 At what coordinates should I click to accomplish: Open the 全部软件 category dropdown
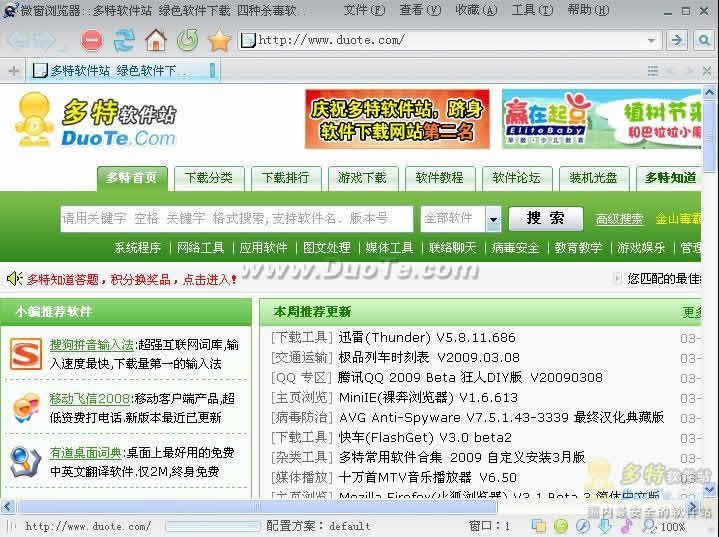(493, 219)
